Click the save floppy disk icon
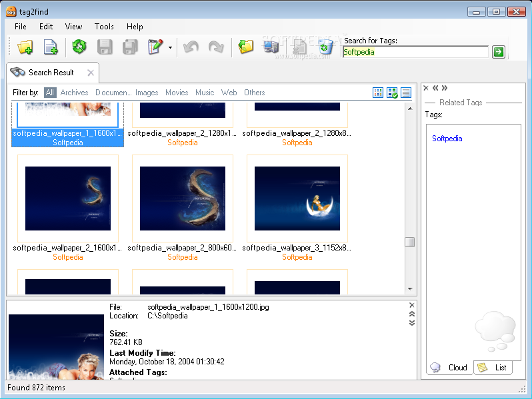The image size is (532, 399). pyautogui.click(x=105, y=47)
